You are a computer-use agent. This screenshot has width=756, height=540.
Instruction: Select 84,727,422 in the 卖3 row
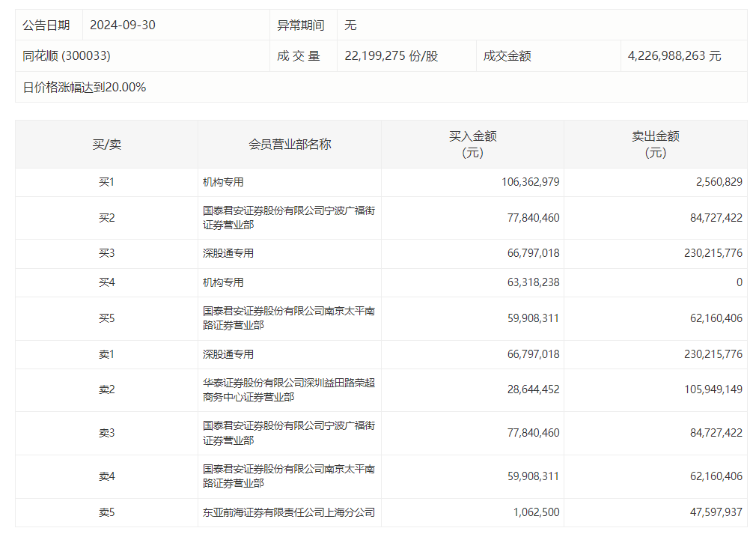[716, 433]
